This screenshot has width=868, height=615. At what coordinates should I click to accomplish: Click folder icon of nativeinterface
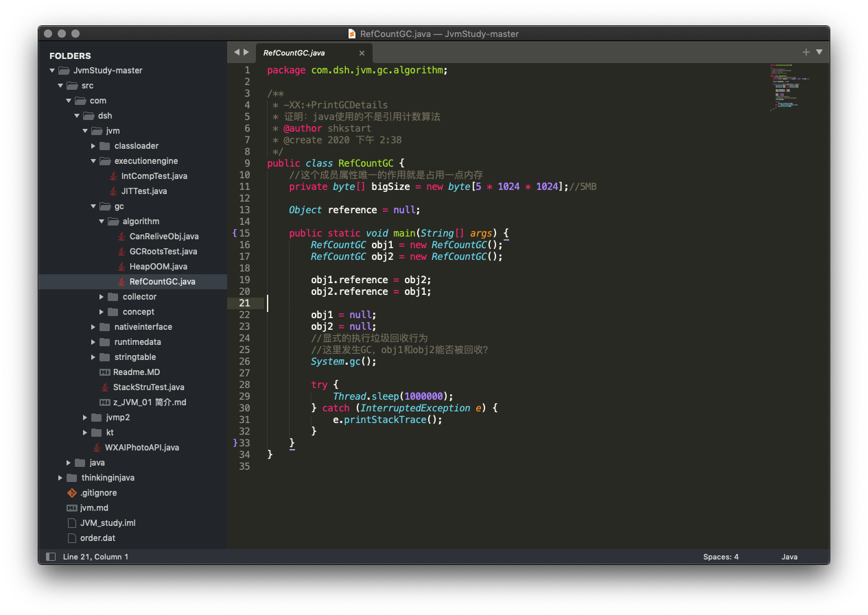pyautogui.click(x=104, y=327)
